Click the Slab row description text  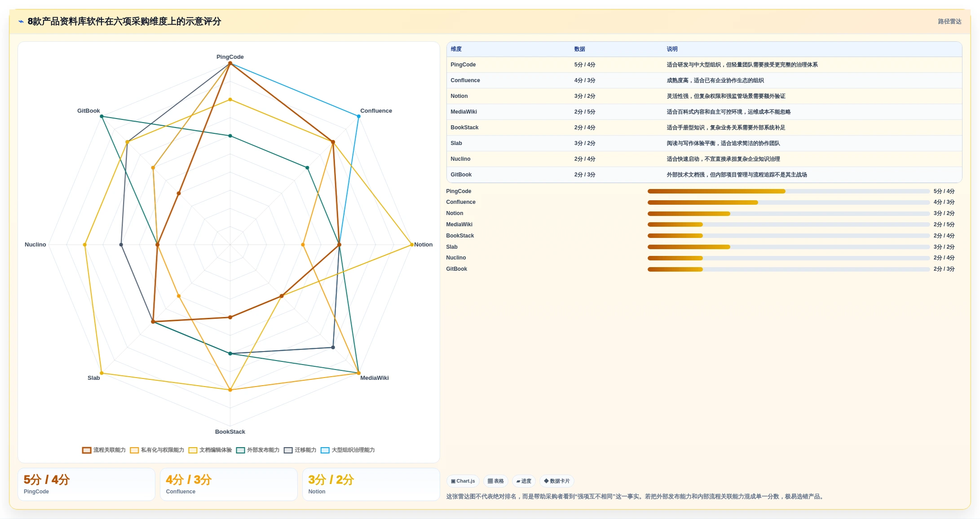723,143
